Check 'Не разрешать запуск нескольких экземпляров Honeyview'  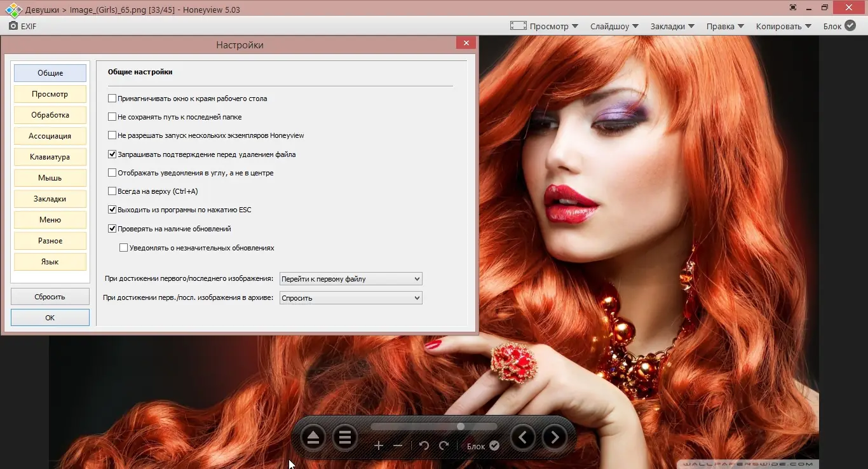pyautogui.click(x=112, y=135)
